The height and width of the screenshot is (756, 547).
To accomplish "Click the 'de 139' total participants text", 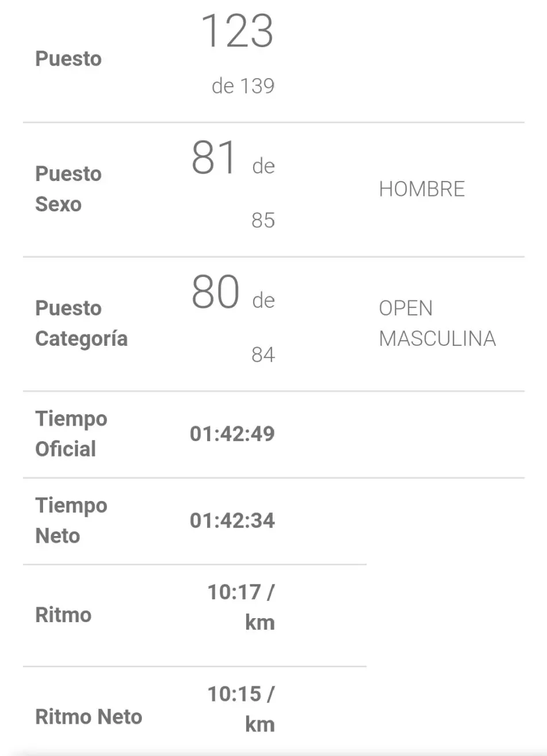I will (x=243, y=86).
